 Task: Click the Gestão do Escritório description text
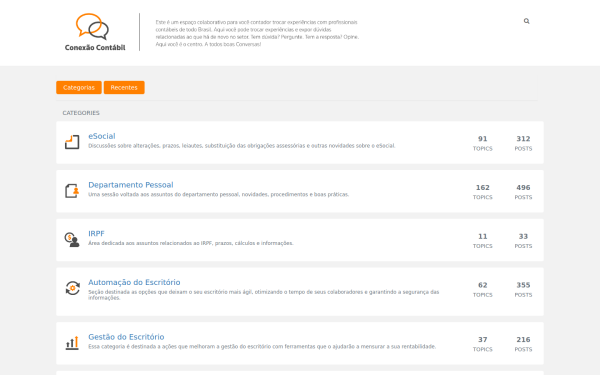[x=262, y=347]
